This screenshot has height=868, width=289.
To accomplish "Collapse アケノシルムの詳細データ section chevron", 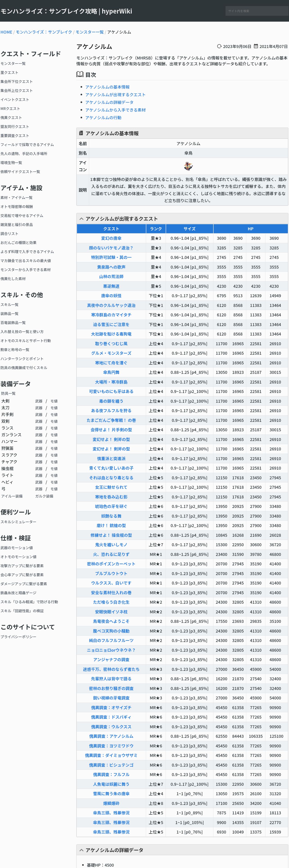I will (x=81, y=850).
